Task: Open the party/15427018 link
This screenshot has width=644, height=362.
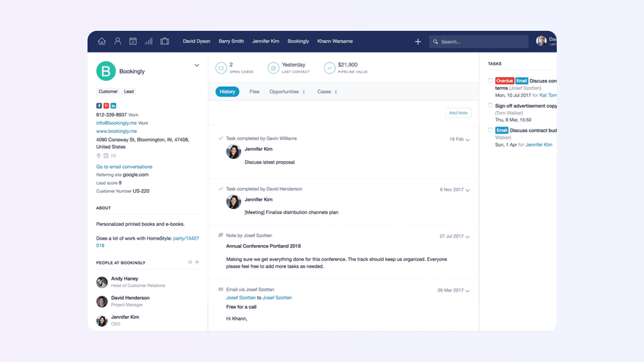Action: [x=148, y=242]
